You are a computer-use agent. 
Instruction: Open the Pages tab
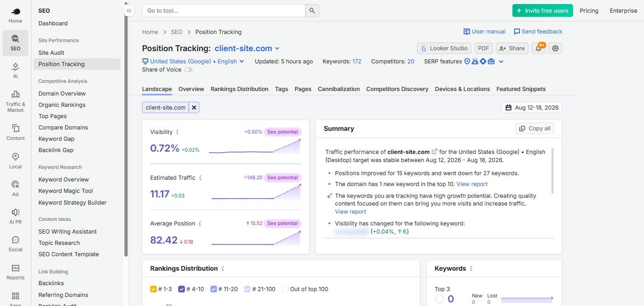(303, 89)
